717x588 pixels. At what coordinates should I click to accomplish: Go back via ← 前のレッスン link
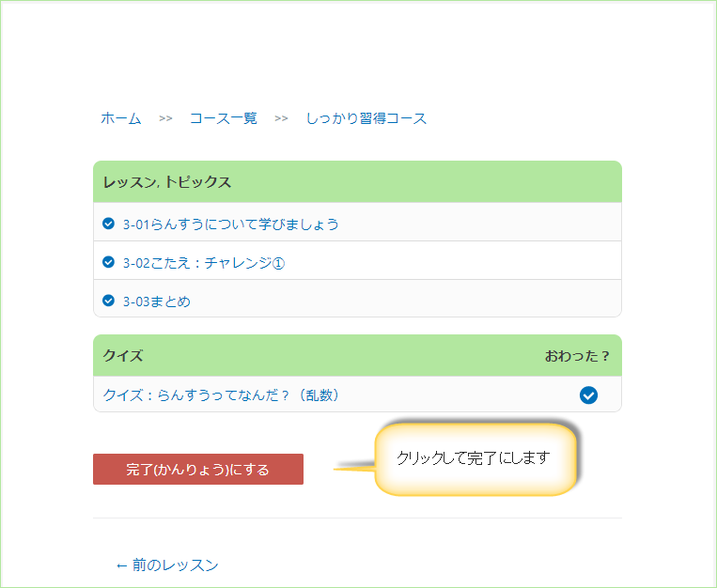pyautogui.click(x=167, y=565)
